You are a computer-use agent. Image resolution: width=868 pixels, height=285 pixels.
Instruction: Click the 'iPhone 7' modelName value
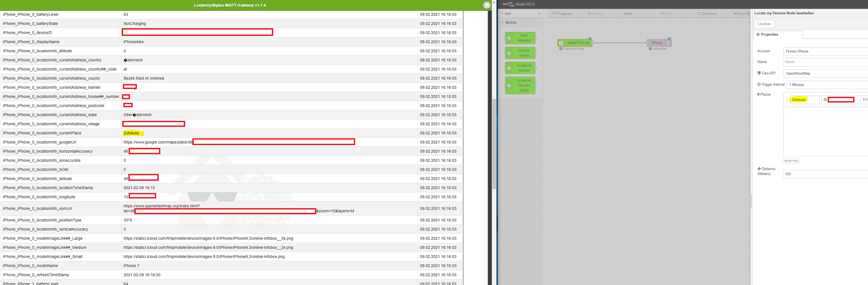131,266
